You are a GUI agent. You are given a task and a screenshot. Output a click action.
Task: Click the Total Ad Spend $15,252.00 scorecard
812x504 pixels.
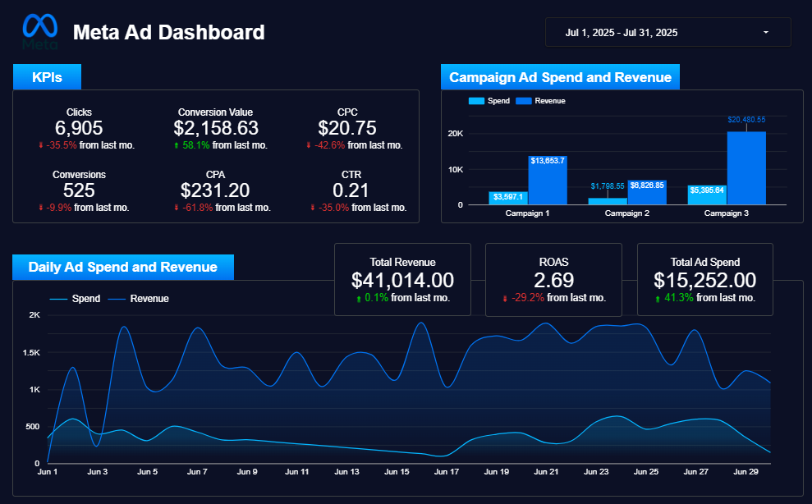click(704, 280)
